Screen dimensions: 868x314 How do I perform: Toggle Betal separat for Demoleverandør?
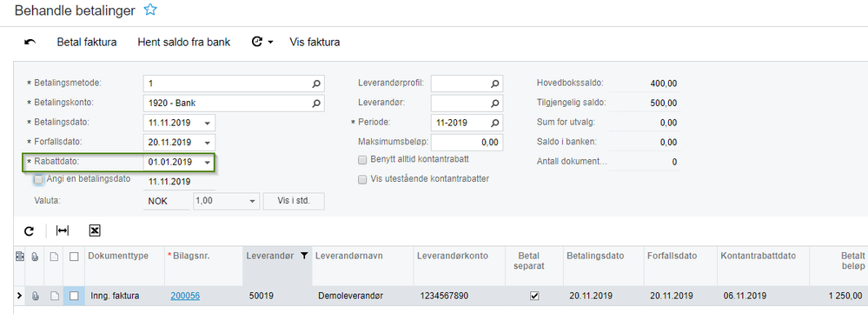point(534,297)
